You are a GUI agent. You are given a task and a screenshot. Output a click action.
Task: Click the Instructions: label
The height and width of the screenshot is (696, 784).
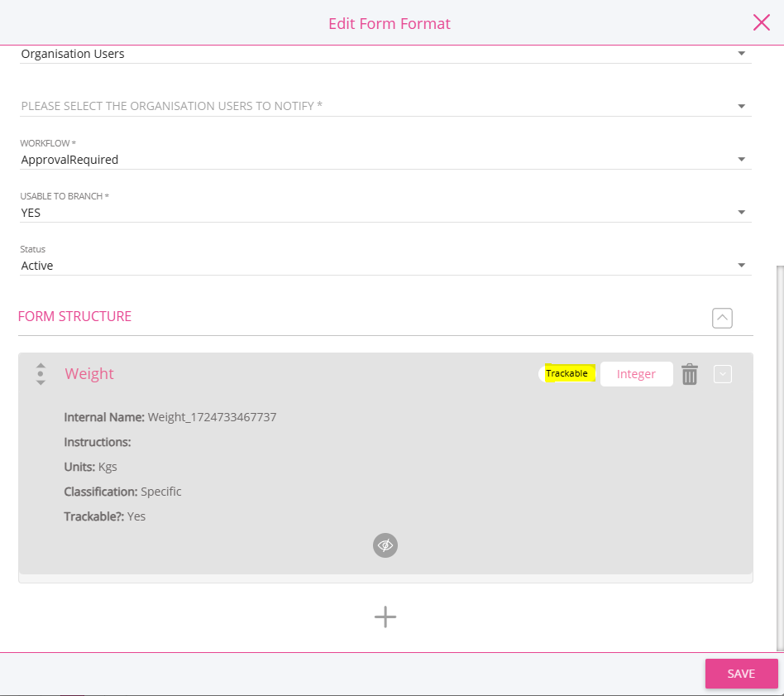pos(98,442)
